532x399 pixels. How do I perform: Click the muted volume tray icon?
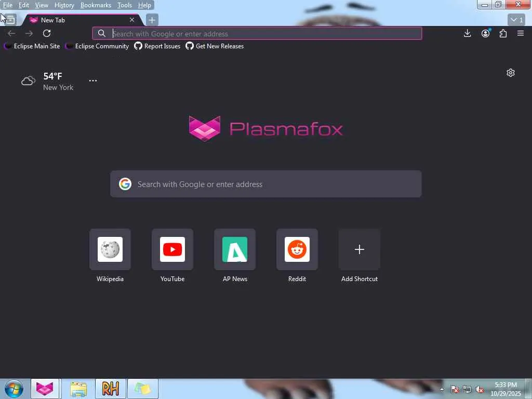480,389
